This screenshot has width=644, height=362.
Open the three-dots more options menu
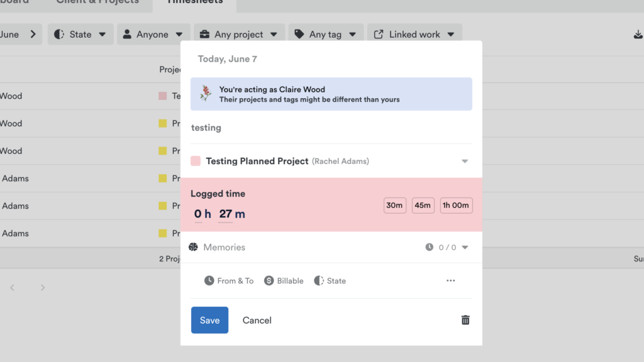point(450,281)
